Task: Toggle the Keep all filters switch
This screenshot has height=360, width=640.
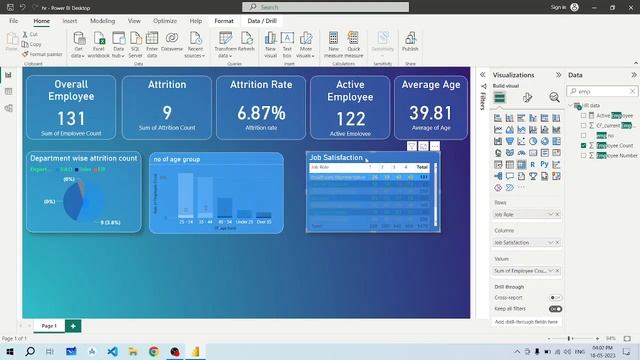Action: pyautogui.click(x=555, y=309)
